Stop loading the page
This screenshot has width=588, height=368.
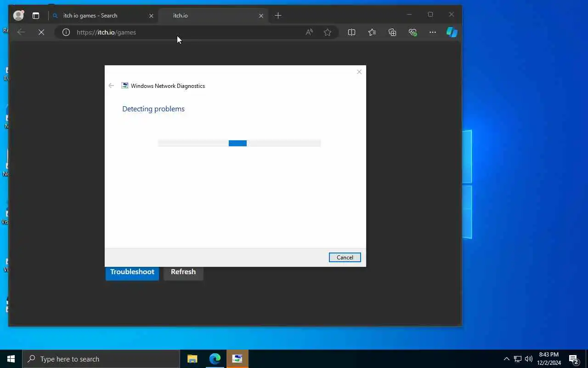41,32
